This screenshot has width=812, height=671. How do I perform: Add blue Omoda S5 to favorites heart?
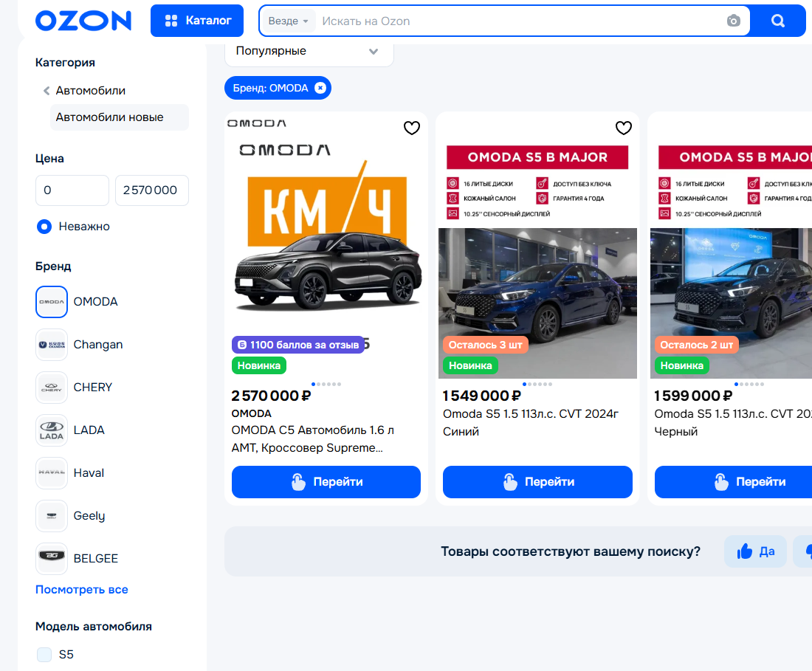(624, 128)
